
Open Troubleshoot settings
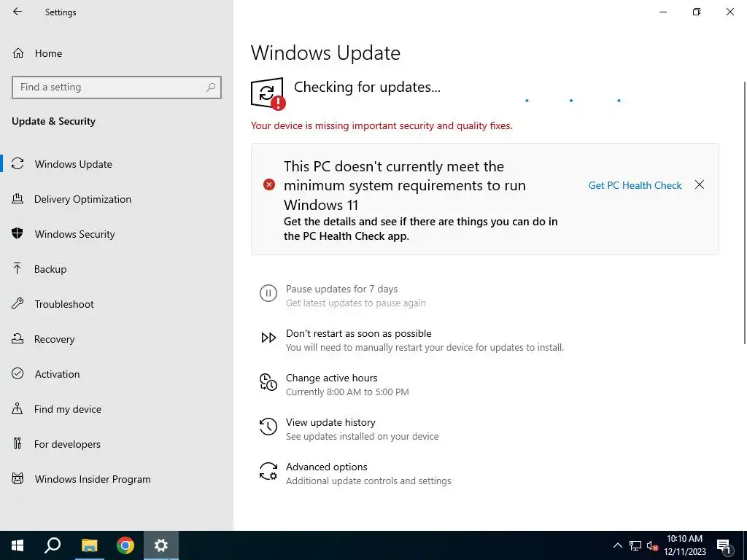coord(64,304)
